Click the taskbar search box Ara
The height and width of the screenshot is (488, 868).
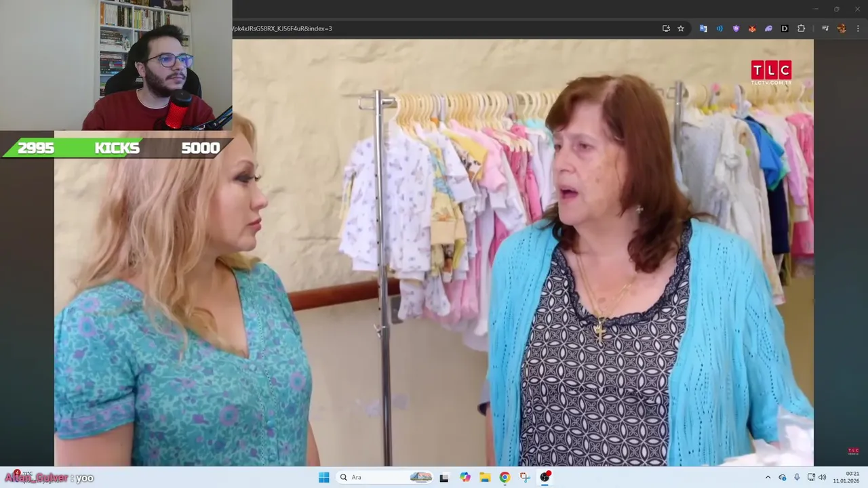tap(385, 477)
